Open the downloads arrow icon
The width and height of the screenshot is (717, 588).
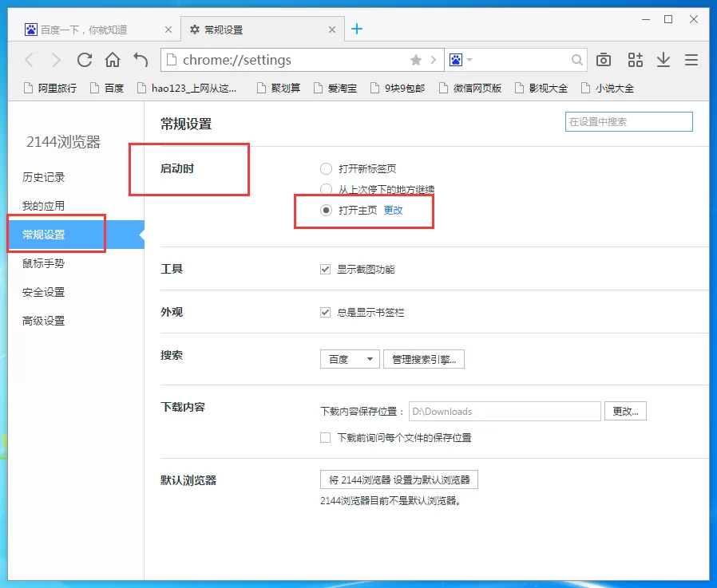[x=664, y=60]
